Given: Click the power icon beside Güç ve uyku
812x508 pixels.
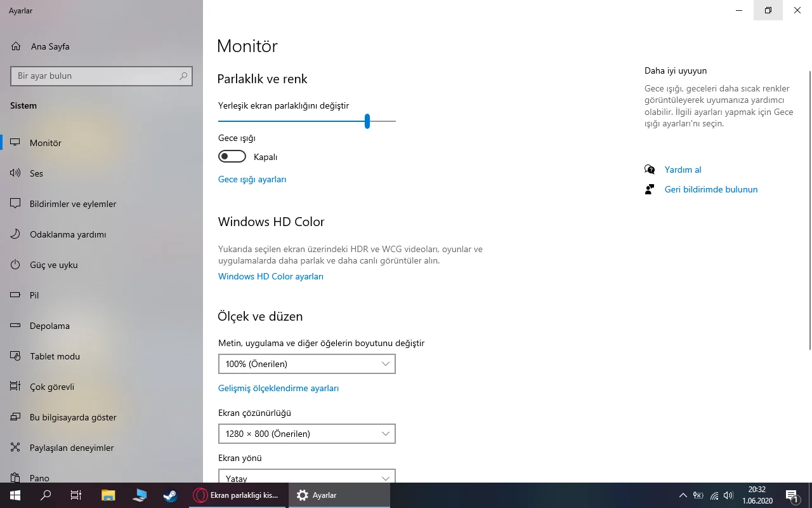Looking at the screenshot, I should (x=16, y=265).
